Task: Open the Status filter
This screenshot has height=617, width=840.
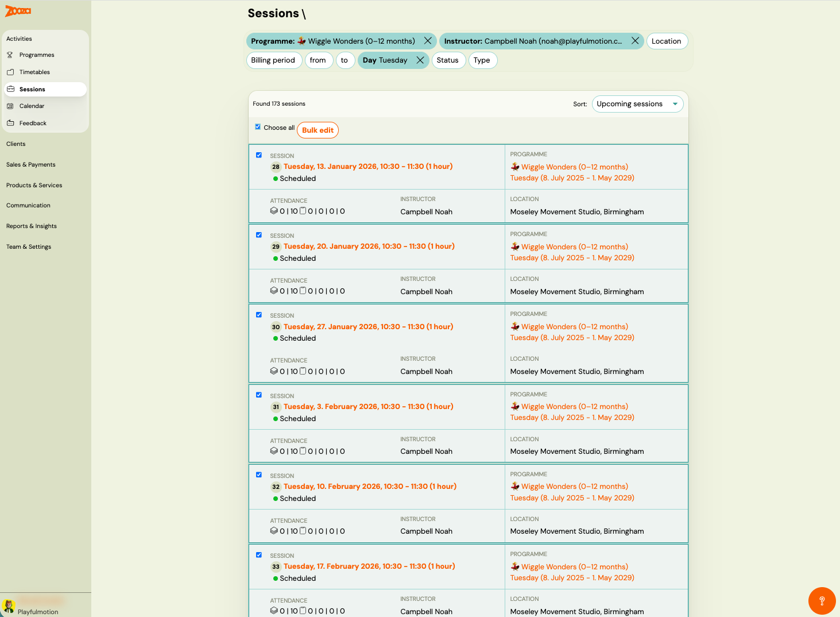Action: [x=448, y=60]
